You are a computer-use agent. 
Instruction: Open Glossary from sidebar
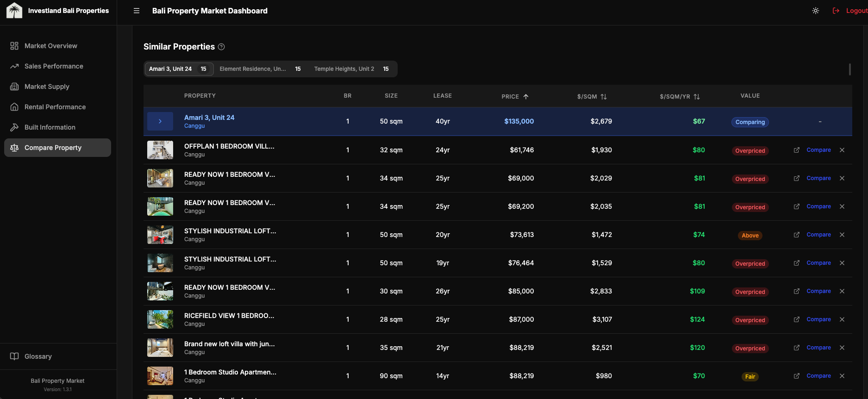click(x=38, y=356)
